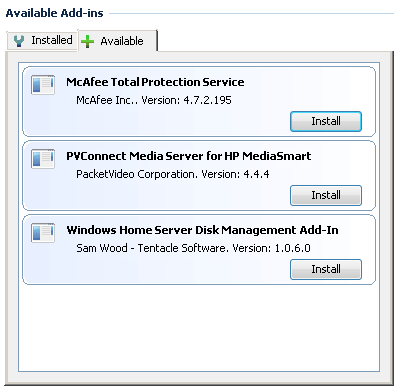The height and width of the screenshot is (390, 399).
Task: Click the green plus icon on Available tab
Action: (x=87, y=41)
